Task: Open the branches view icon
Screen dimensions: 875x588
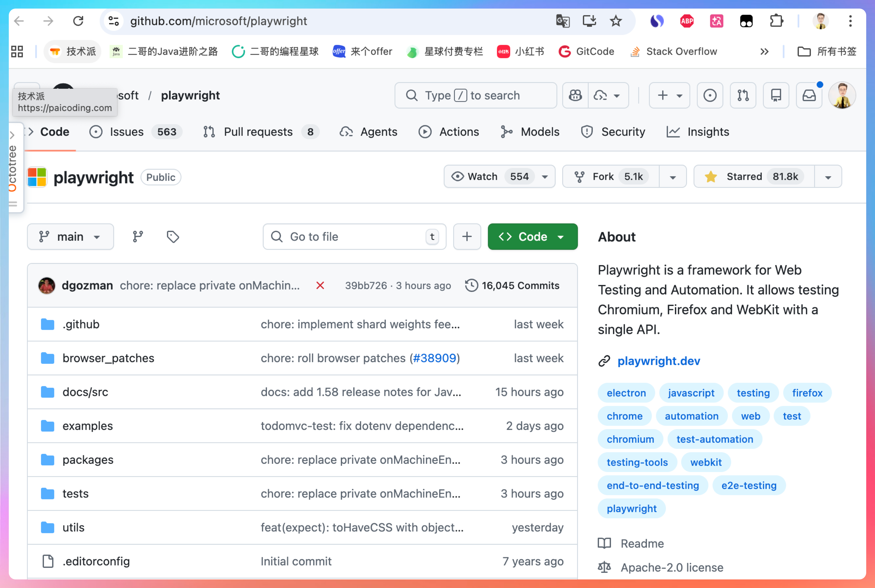Action: point(138,237)
